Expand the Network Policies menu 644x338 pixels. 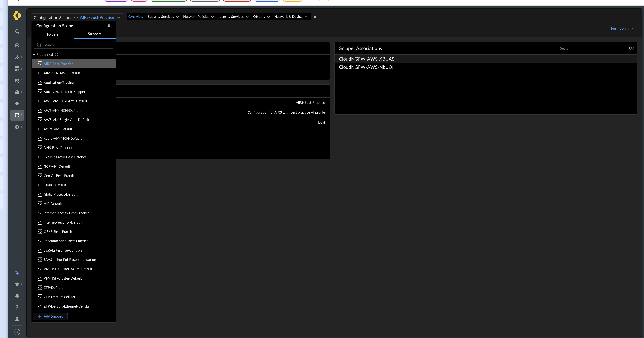tap(198, 17)
